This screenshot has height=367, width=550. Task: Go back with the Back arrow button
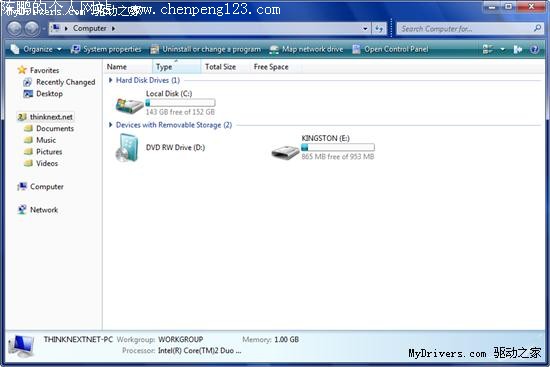click(15, 29)
